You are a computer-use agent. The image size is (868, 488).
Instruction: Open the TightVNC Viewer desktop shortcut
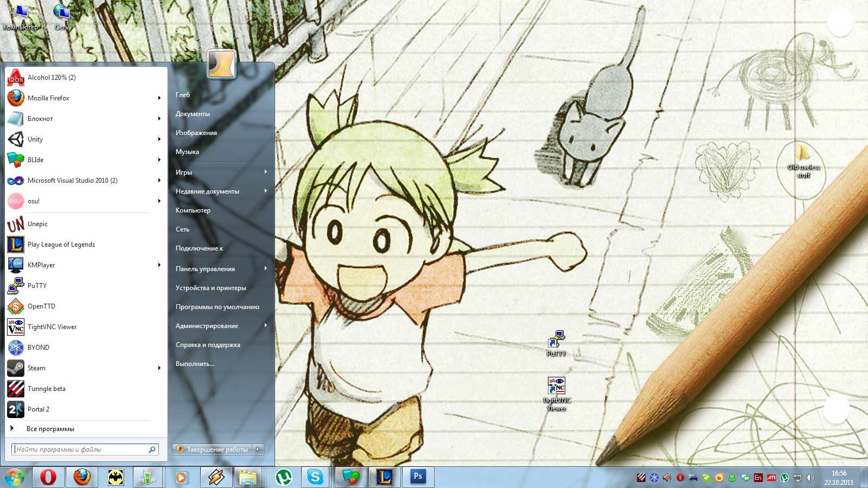[x=556, y=391]
